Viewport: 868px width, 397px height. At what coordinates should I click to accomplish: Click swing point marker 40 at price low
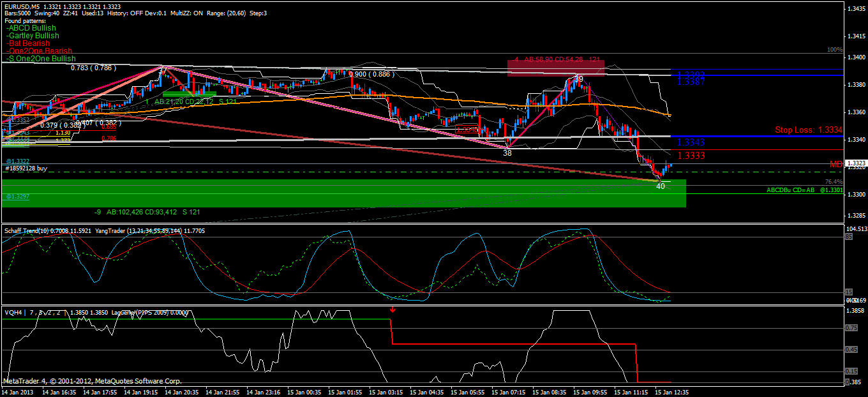click(661, 186)
